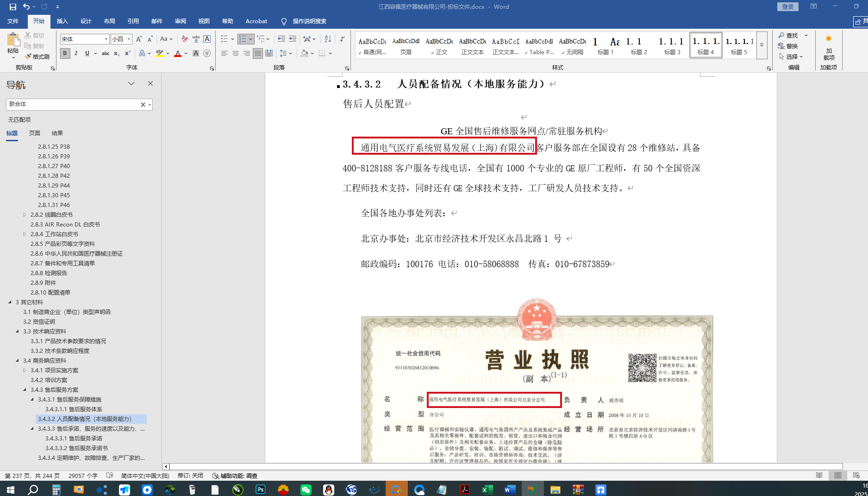This screenshot has width=868, height=496.
Task: Apply character shading
Action: pos(196,54)
